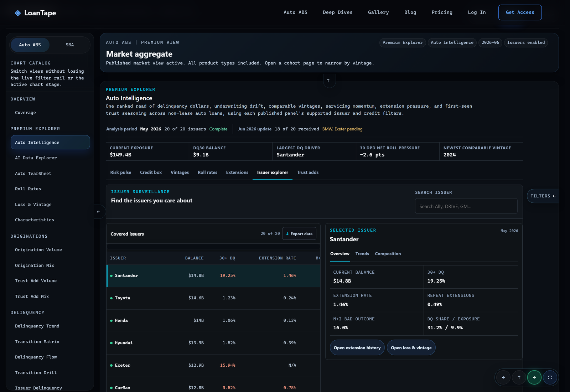Screen dimensions: 570x392
Task: Open the Credit box tab
Action: [x=151, y=172]
